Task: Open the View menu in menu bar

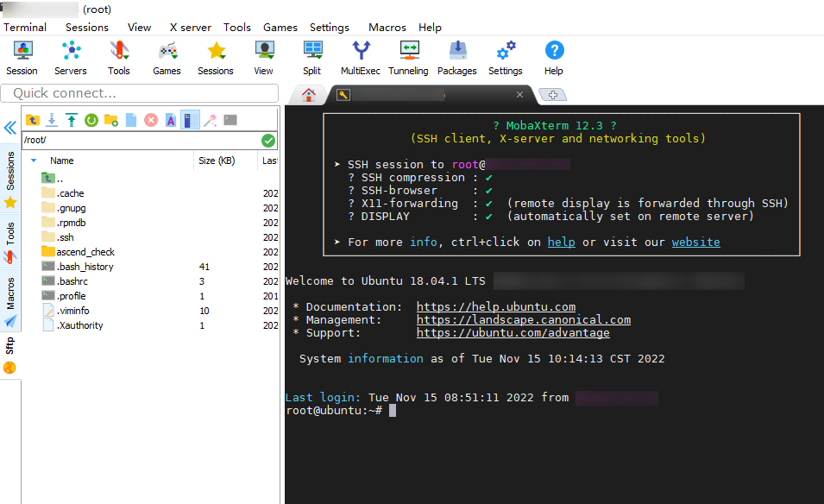Action: 139,28
